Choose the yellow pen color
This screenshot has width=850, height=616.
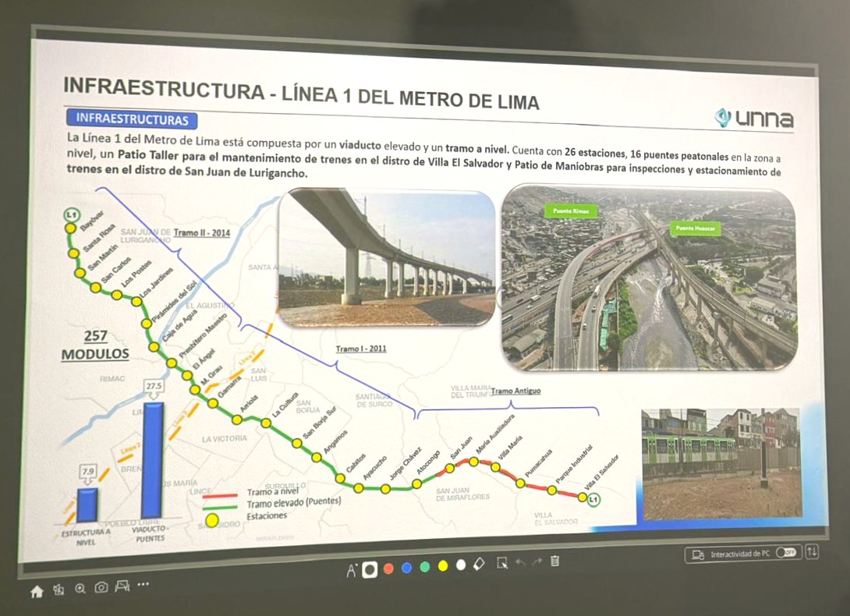tap(443, 566)
